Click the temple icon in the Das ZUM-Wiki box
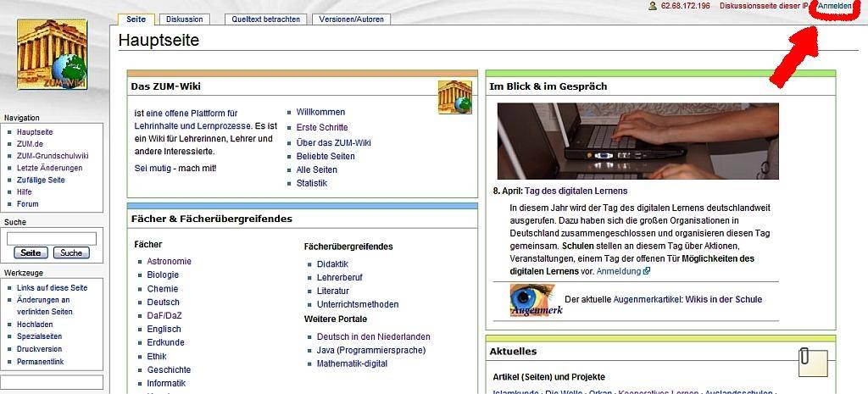This screenshot has width=868, height=394. coord(454,97)
